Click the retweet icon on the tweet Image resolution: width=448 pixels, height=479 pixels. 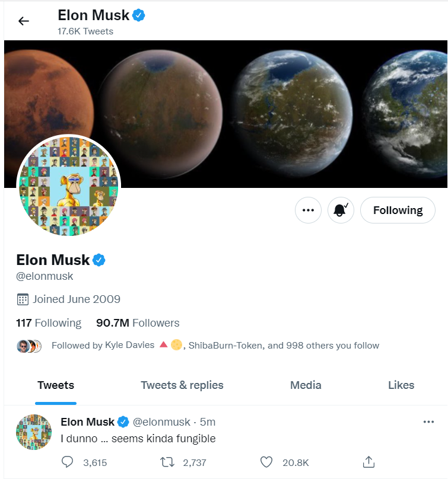coord(167,462)
